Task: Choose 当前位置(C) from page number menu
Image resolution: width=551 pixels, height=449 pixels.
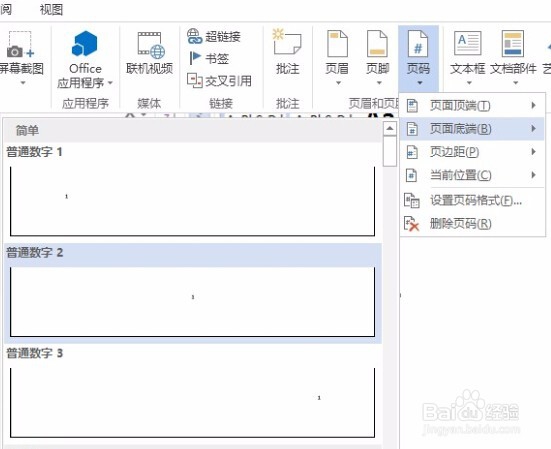Action: click(473, 175)
